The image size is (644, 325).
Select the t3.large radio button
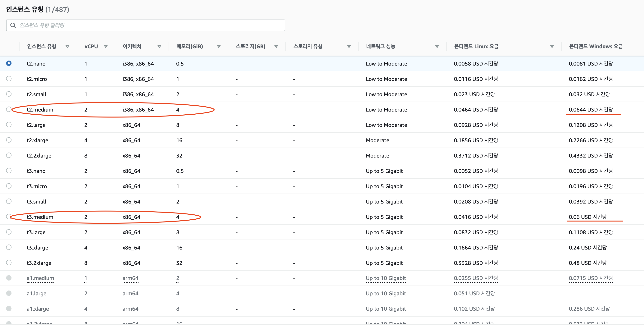tap(9, 232)
